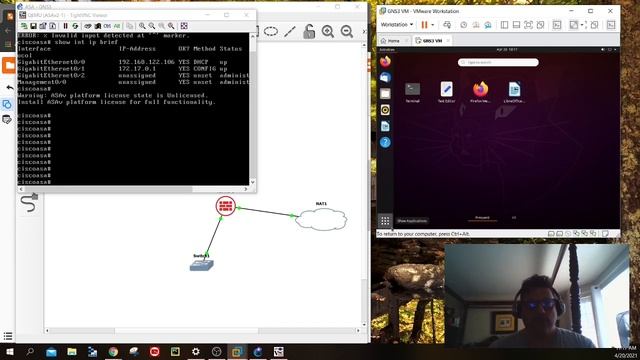Select the Switch1 node in topology
The height and width of the screenshot is (360, 640).
(202, 265)
